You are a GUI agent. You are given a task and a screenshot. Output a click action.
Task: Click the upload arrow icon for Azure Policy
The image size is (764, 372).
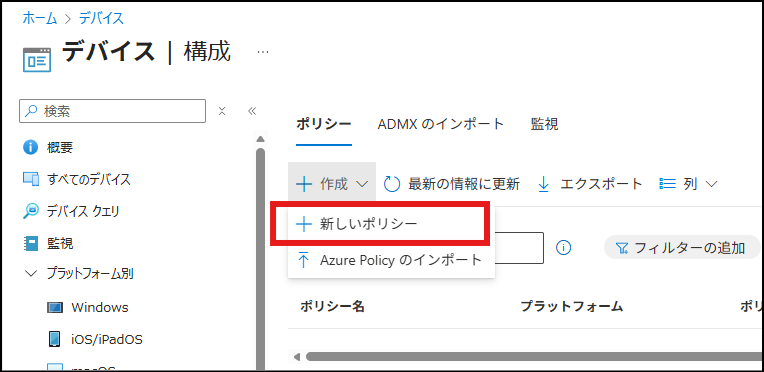click(x=304, y=260)
